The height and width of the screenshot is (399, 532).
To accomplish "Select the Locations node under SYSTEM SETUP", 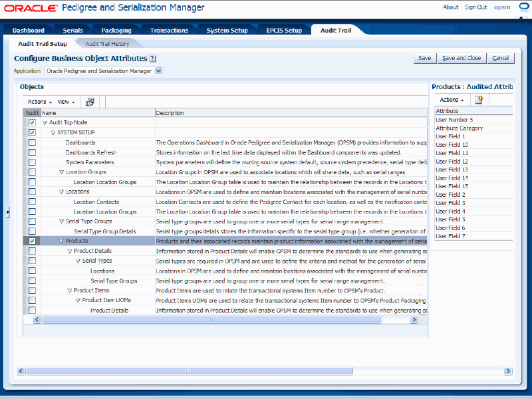I will [77, 192].
